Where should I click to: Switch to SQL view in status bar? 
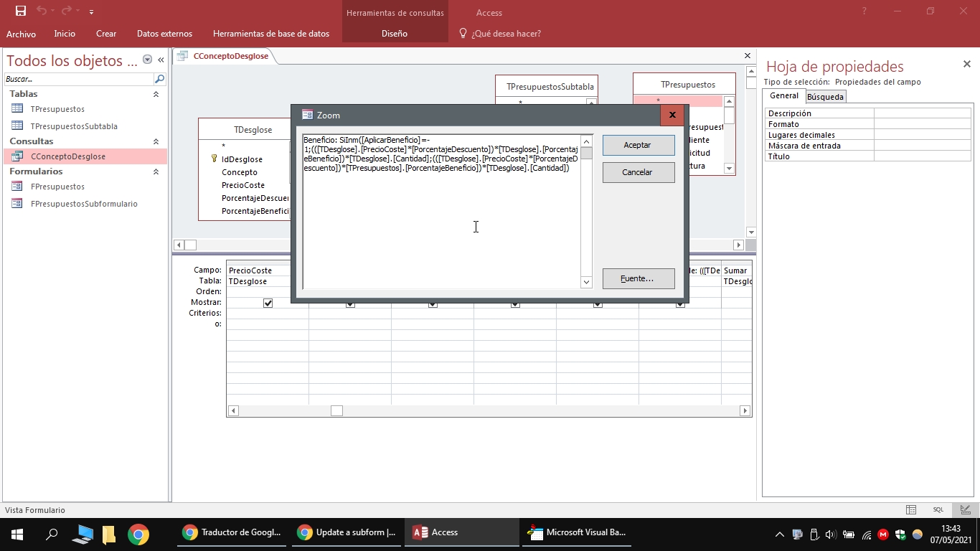pos(938,509)
